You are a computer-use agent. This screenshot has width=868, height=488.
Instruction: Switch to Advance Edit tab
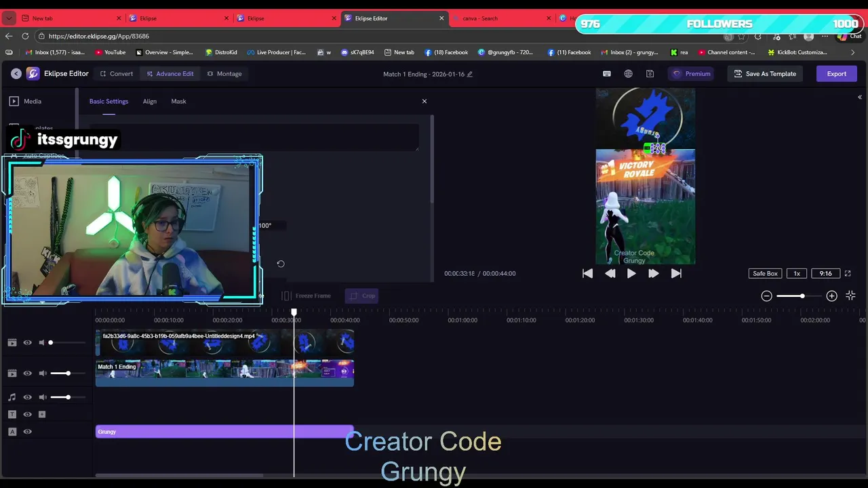click(170, 73)
